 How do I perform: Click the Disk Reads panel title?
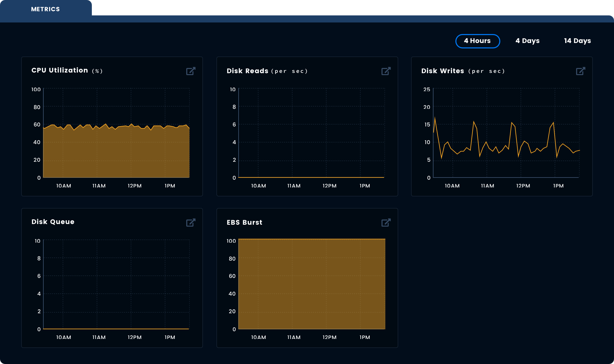pos(247,71)
